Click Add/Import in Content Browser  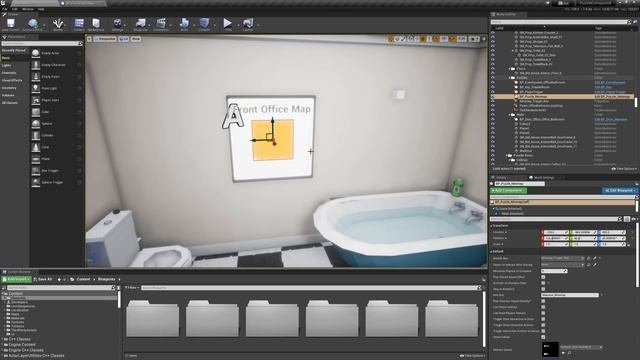click(x=16, y=279)
